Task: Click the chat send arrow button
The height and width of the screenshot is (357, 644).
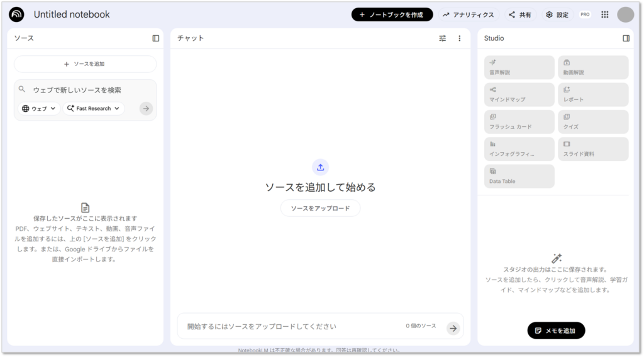Action: [x=453, y=328]
